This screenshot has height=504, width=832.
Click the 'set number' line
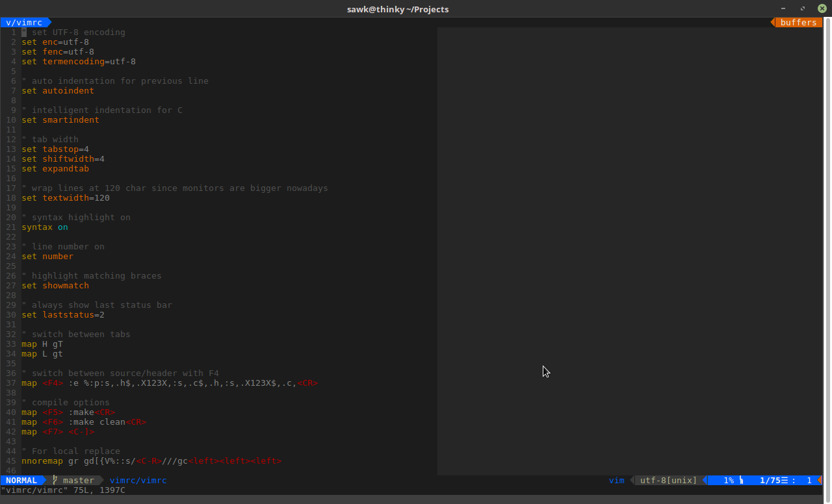tap(47, 257)
